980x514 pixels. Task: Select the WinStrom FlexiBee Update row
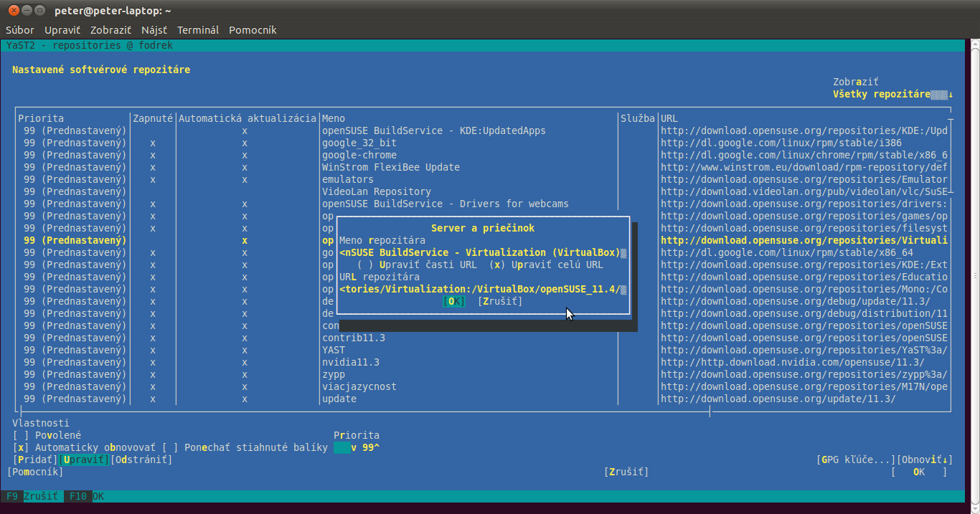point(483,167)
